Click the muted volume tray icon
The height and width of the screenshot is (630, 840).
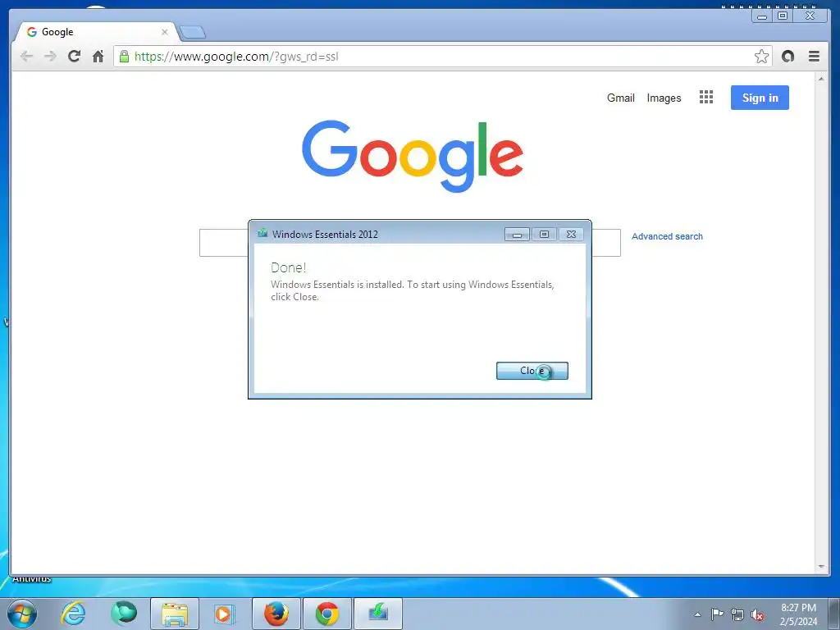coord(757,614)
